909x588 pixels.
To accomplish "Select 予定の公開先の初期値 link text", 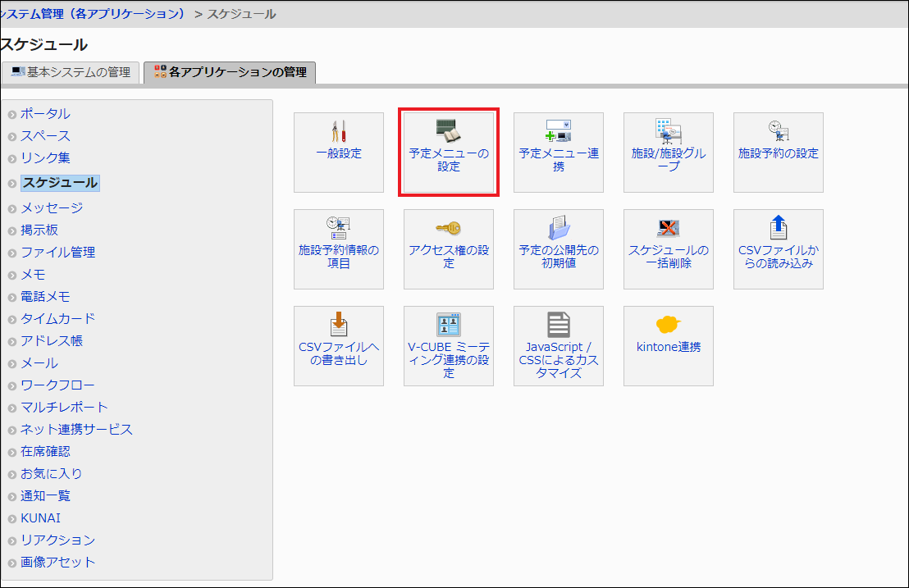I will pos(559,257).
